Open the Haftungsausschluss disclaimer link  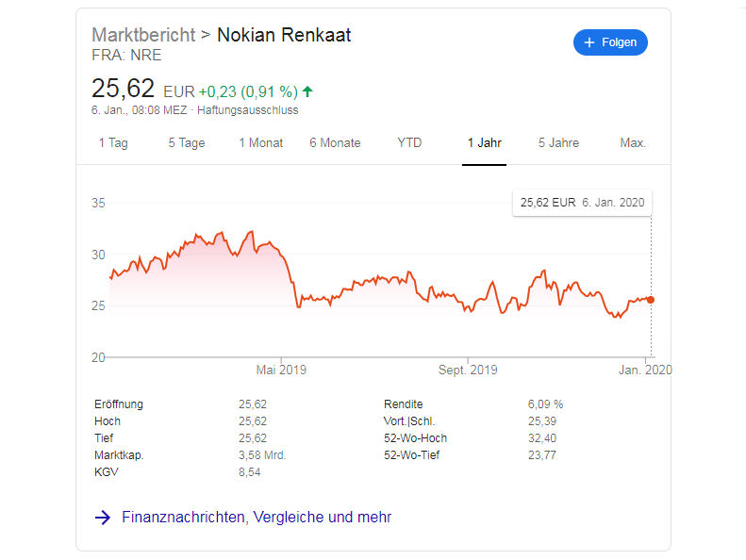(x=248, y=110)
